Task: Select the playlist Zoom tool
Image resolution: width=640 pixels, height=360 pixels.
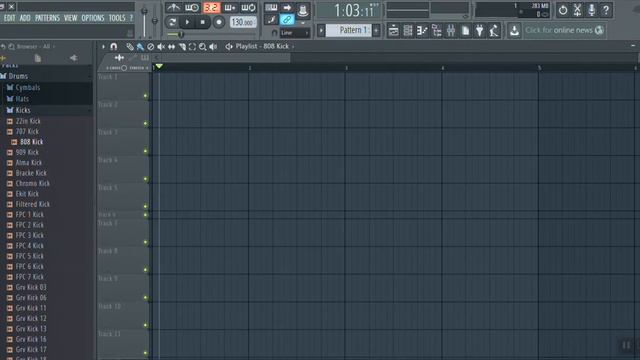Action: pos(202,47)
